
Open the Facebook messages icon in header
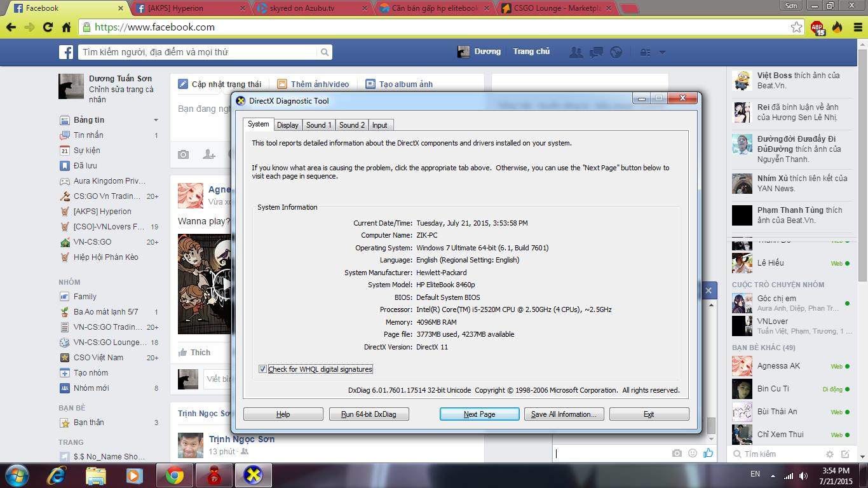[x=596, y=52]
